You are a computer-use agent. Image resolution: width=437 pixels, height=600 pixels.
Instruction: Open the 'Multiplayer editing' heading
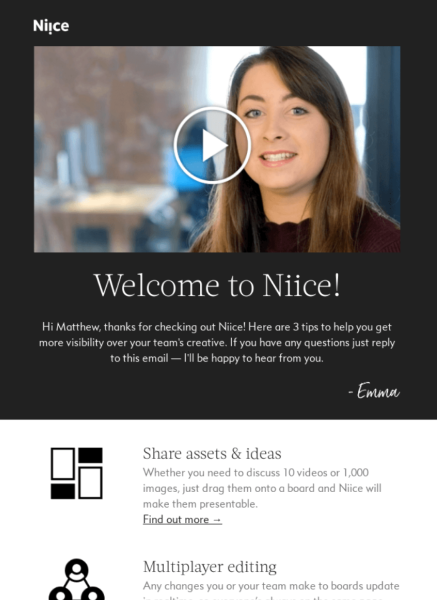210,567
